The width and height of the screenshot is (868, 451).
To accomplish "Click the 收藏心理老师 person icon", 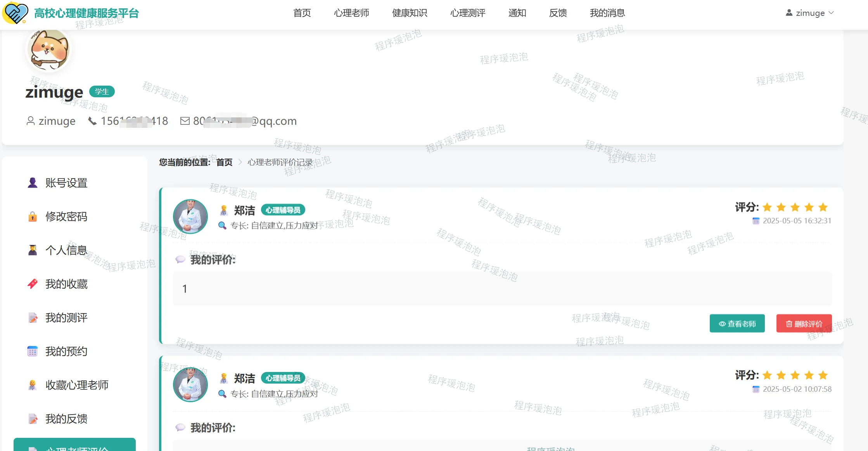I will point(33,385).
